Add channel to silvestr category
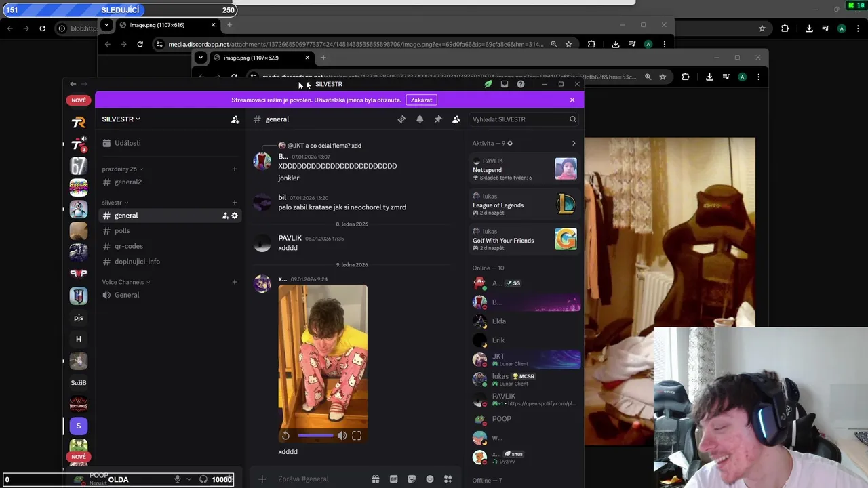The height and width of the screenshot is (488, 868). [x=235, y=203]
